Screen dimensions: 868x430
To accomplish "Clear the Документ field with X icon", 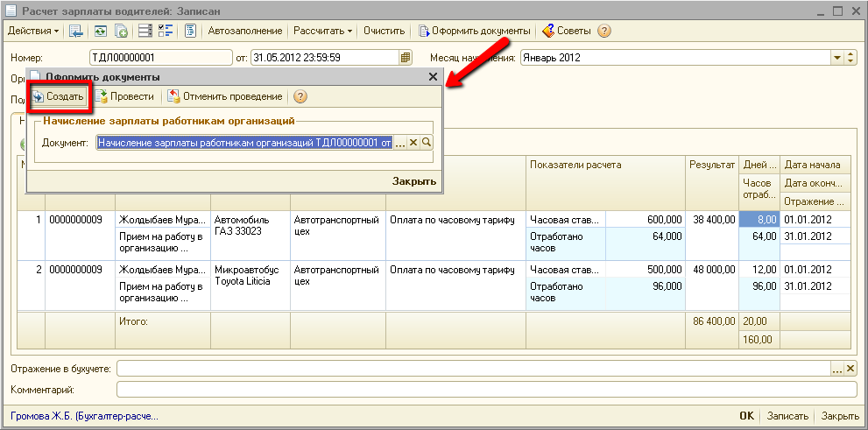I will coord(413,142).
